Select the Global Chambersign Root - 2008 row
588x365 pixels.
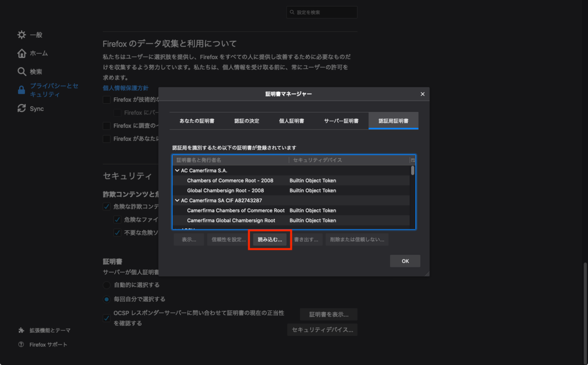[291, 190]
